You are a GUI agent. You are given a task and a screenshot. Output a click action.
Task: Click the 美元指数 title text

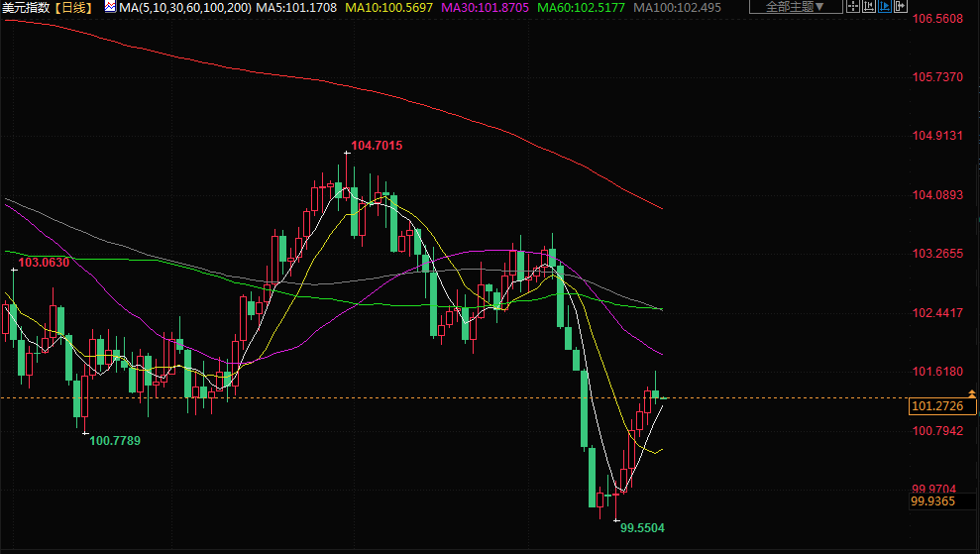tap(26, 8)
